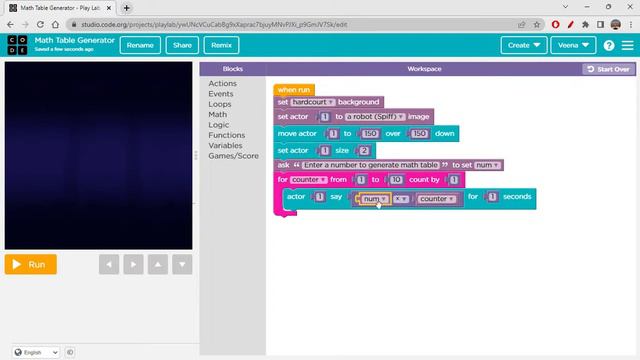Close the Math Table Generator tab
The height and width of the screenshot is (360, 640).
coord(109,8)
